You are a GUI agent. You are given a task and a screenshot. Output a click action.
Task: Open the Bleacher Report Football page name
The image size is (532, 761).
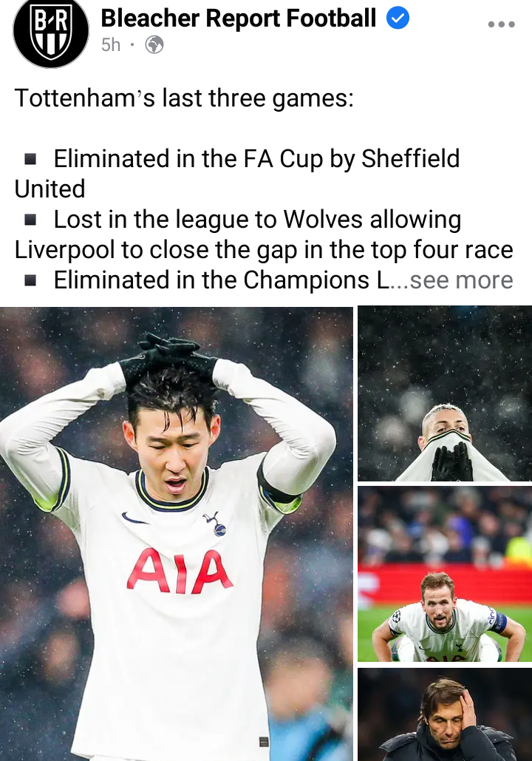coord(238,18)
